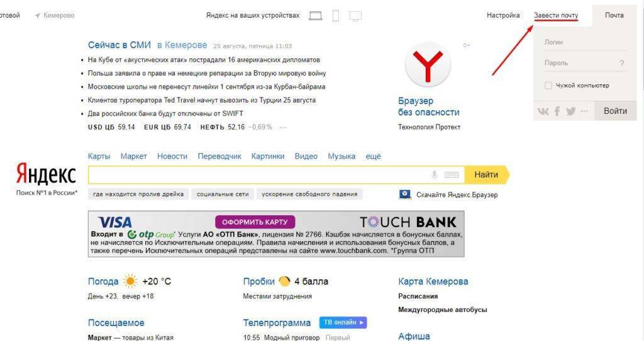
Task: Click the Войти login button
Action: click(x=615, y=111)
